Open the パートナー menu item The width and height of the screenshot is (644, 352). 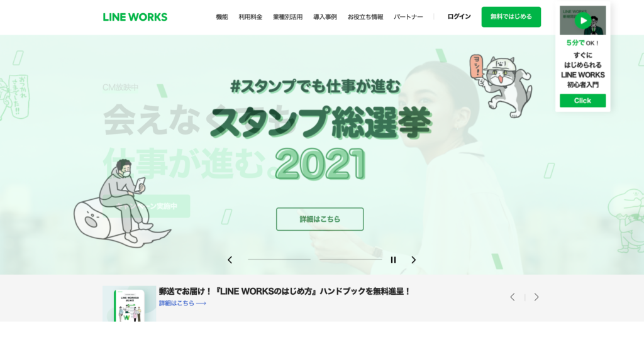click(408, 17)
